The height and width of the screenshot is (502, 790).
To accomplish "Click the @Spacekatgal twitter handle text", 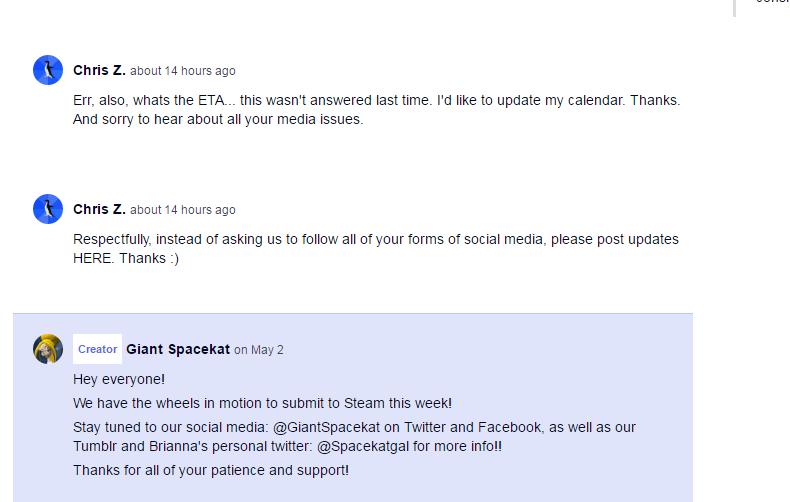I will [x=363, y=447].
